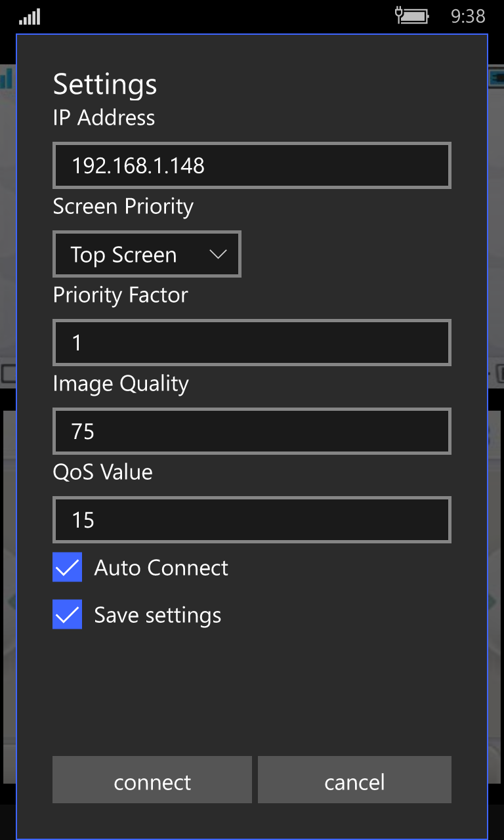Select the Priority Factor input field

point(251,343)
